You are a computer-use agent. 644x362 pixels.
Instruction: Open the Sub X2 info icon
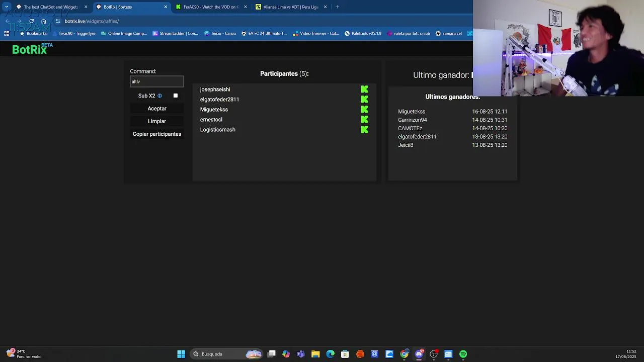pos(159,96)
